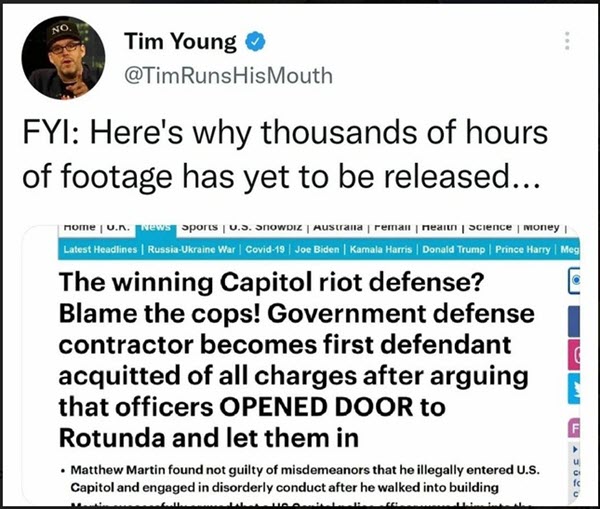Open Latest Headlines in the topic bar
Screen dimensions: 600x509
100,250
